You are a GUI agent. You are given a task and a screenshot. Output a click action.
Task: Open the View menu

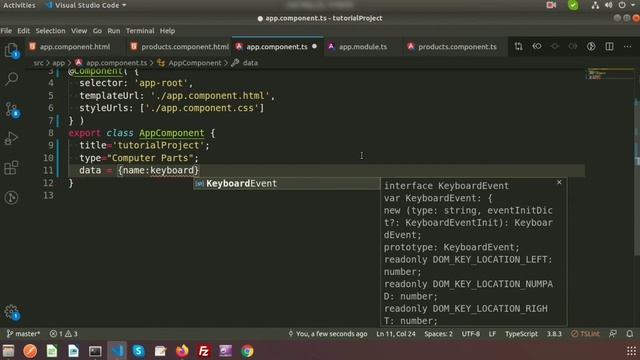pyautogui.click(x=79, y=31)
